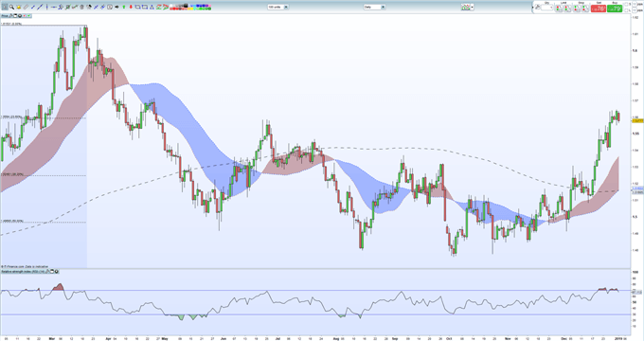Open the 100 units dropdown

pos(277,7)
